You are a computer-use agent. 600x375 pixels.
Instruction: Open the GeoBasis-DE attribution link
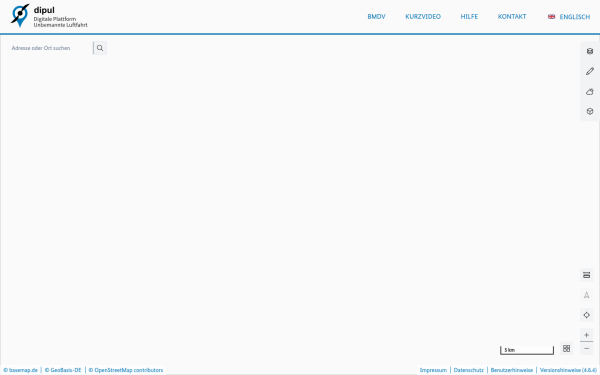pos(63,370)
